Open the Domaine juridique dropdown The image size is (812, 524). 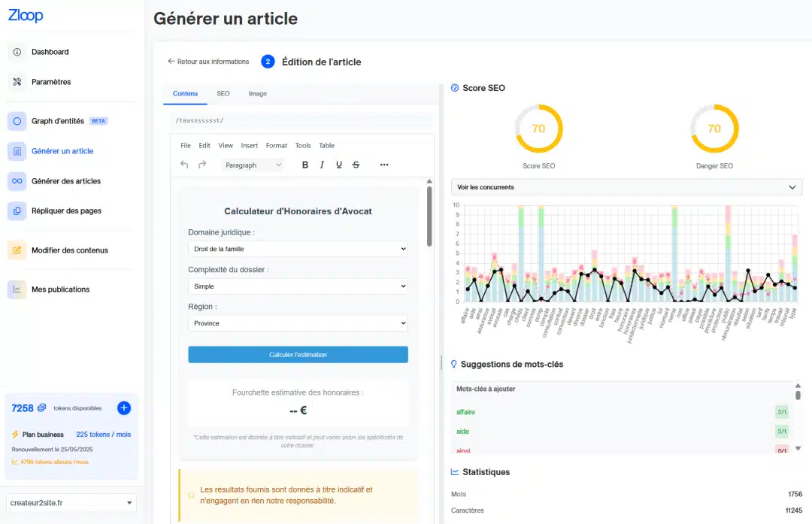(297, 249)
